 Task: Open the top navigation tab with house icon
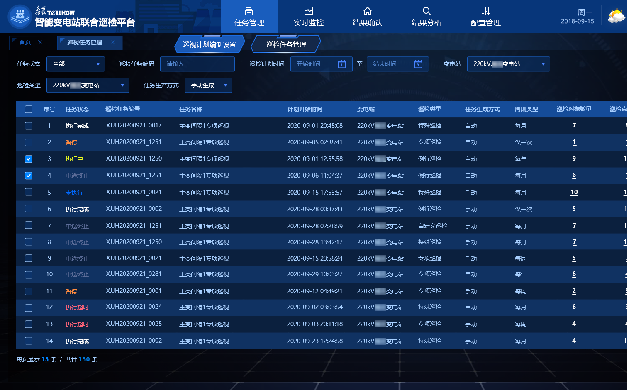(x=367, y=16)
